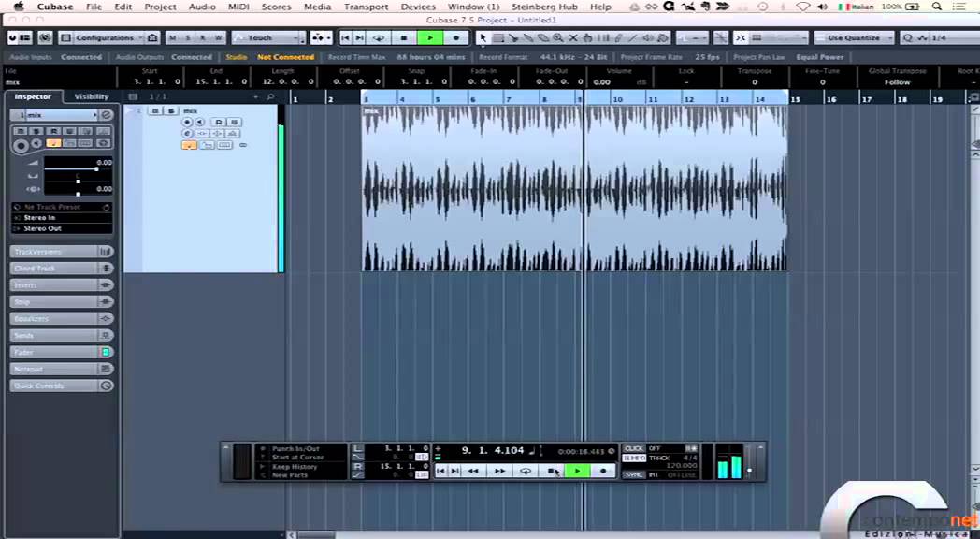Image resolution: width=980 pixels, height=539 pixels.
Task: Click Rewind in the transport panel
Action: (x=474, y=471)
